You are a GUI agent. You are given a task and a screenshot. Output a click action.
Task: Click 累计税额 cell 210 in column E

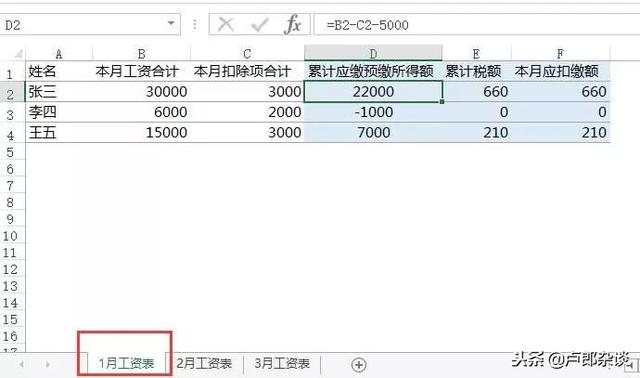476,133
